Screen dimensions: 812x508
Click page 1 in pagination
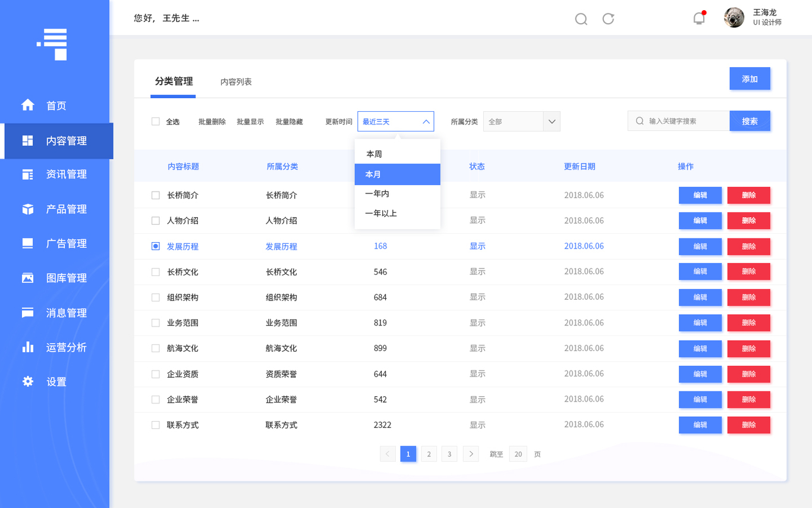(x=408, y=454)
